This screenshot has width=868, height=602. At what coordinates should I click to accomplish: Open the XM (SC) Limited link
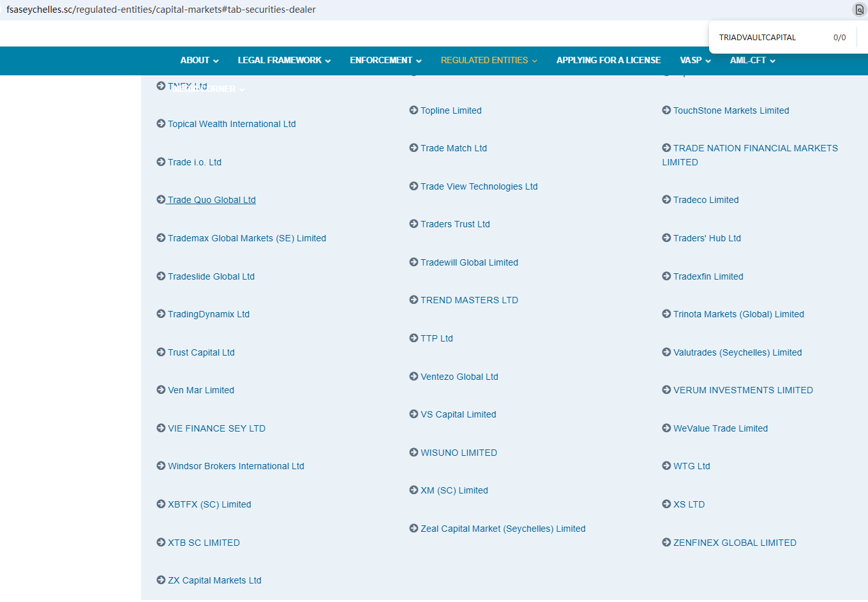coord(454,490)
